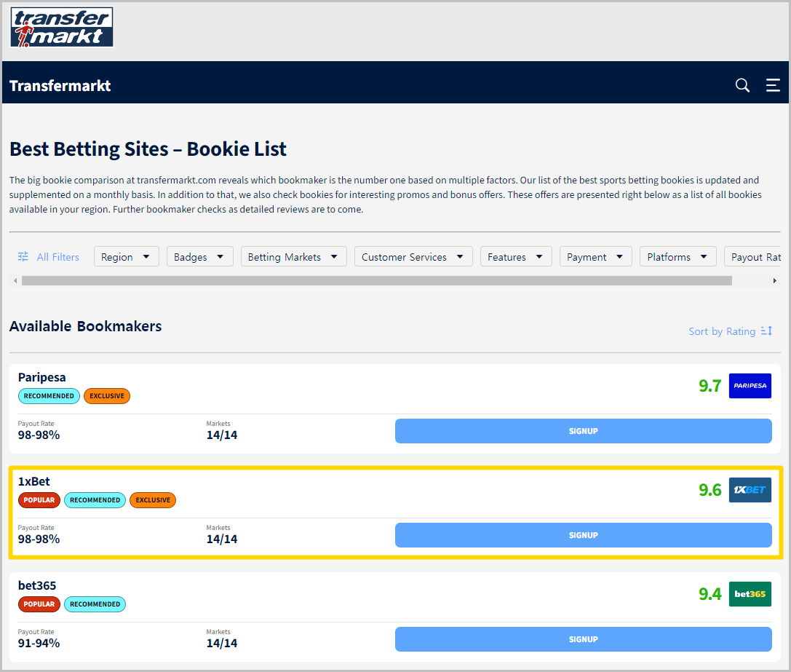
Task: Open the search magnifier icon
Action: (742, 85)
